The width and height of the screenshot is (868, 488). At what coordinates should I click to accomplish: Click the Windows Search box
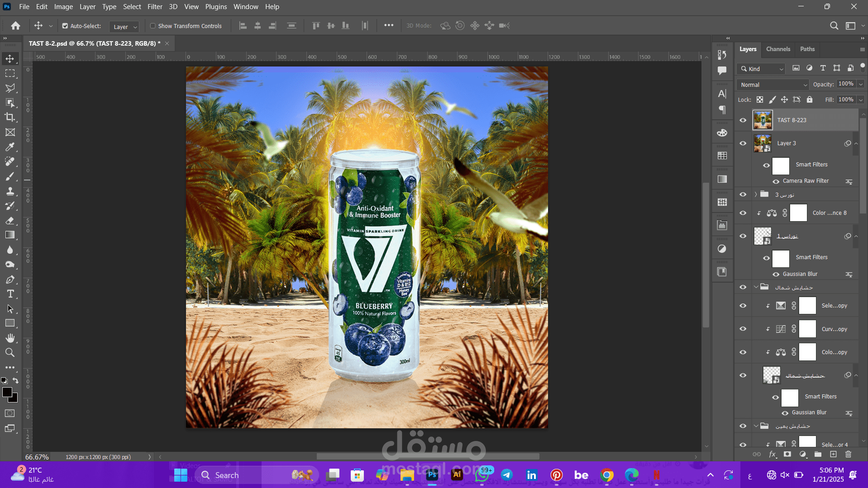pos(257,475)
